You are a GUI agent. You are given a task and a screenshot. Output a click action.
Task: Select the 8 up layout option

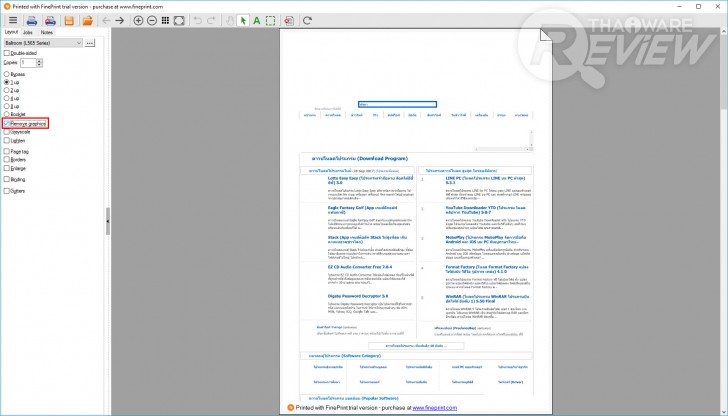pyautogui.click(x=6, y=106)
